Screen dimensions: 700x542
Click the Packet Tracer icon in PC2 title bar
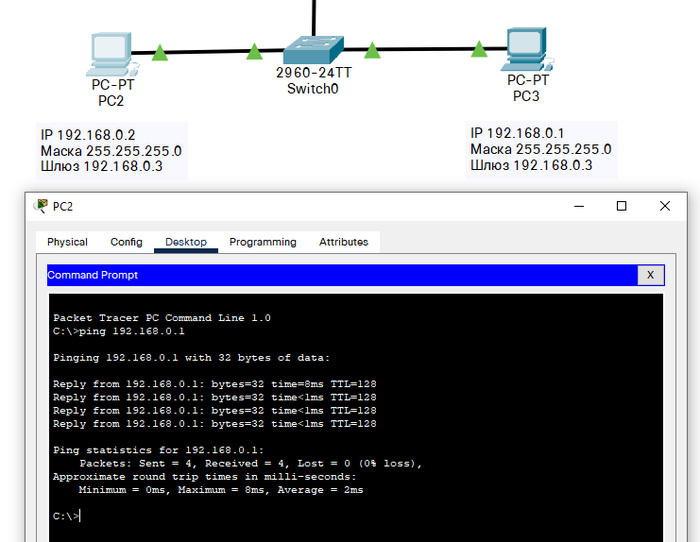[41, 206]
